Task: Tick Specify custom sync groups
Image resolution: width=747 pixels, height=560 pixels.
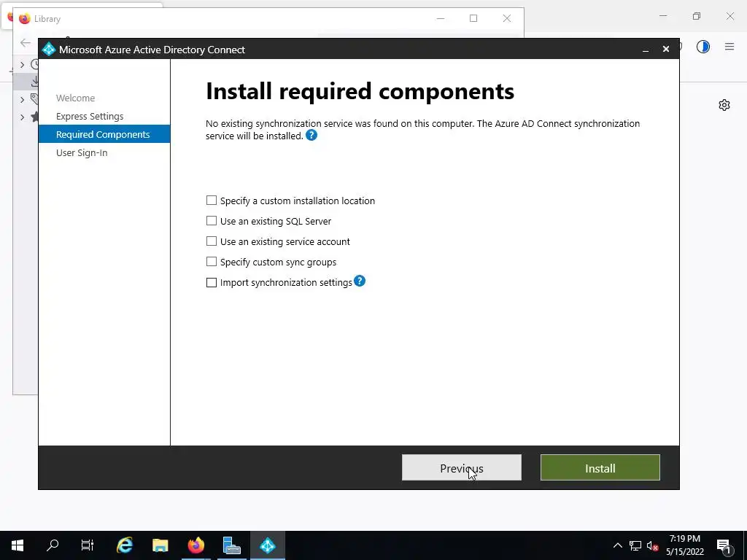Action: point(211,262)
